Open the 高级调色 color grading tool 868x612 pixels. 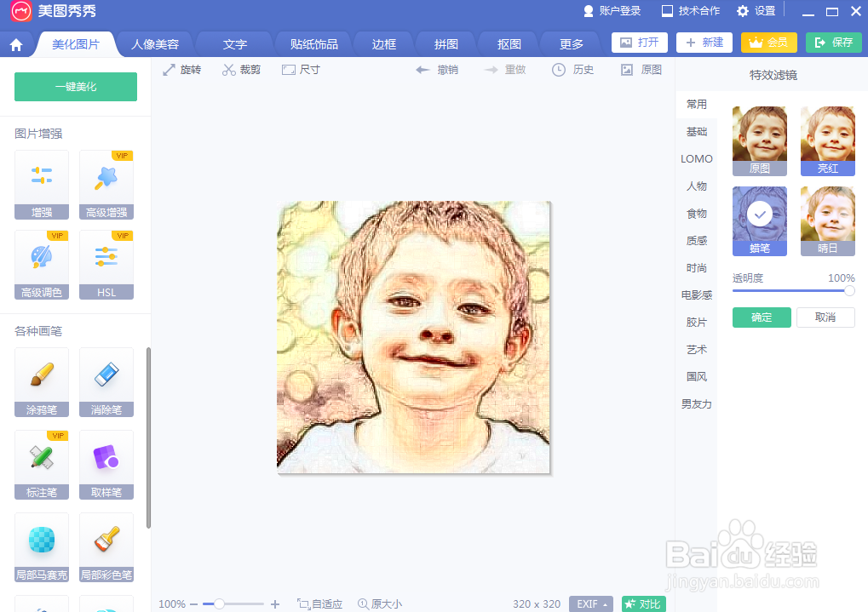coord(42,265)
